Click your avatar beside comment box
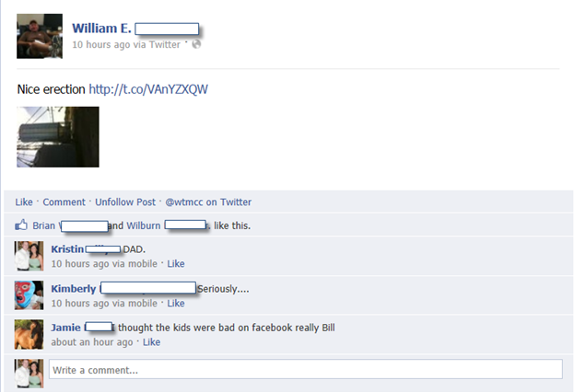Image resolution: width=574 pixels, height=392 pixels. click(x=29, y=374)
